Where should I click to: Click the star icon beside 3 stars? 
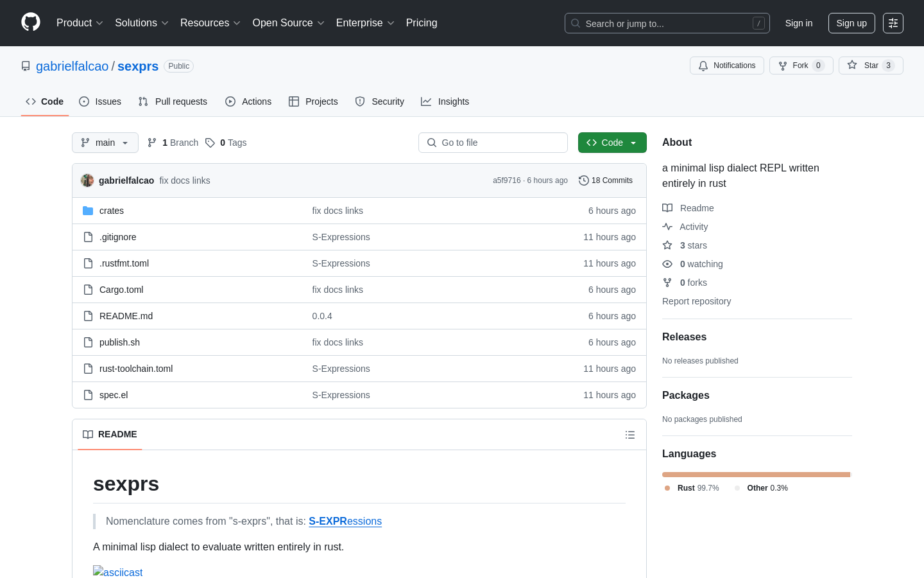667,245
